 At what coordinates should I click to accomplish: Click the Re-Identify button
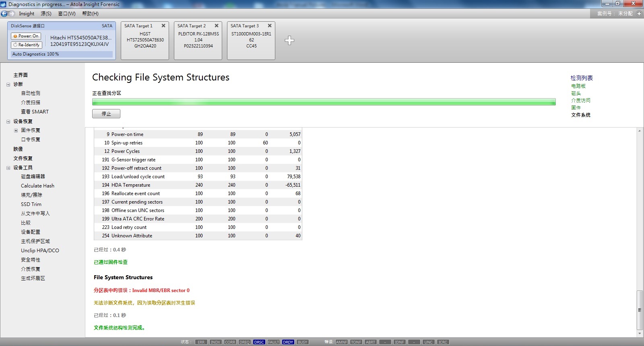click(x=26, y=45)
